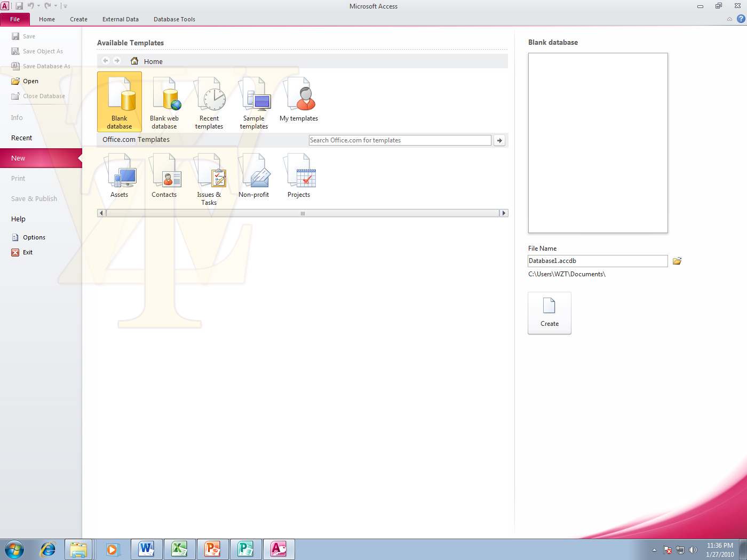This screenshot has width=747, height=560.
Task: Open Excel from the taskbar
Action: coord(179,549)
